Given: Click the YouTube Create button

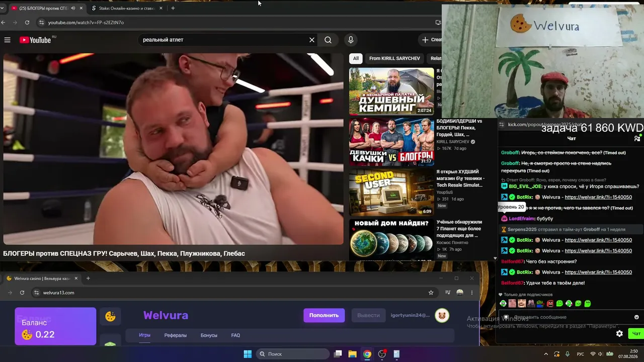Looking at the screenshot, I should tap(432, 40).
